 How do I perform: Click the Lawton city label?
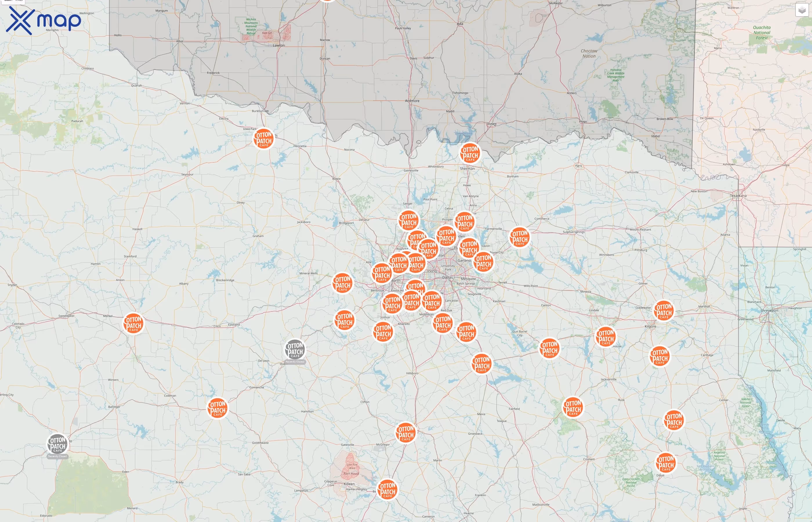click(x=279, y=46)
